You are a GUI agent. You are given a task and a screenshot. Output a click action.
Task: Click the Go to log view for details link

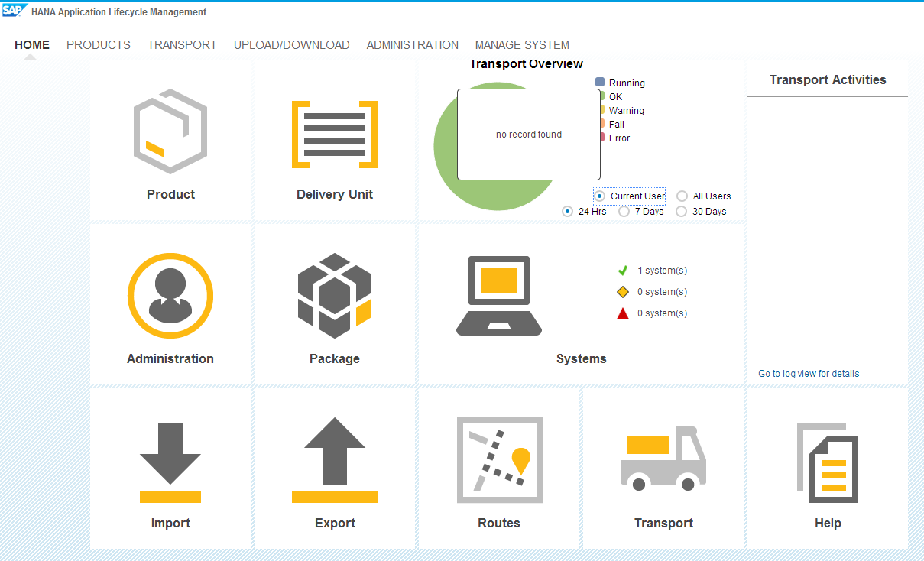pos(809,374)
